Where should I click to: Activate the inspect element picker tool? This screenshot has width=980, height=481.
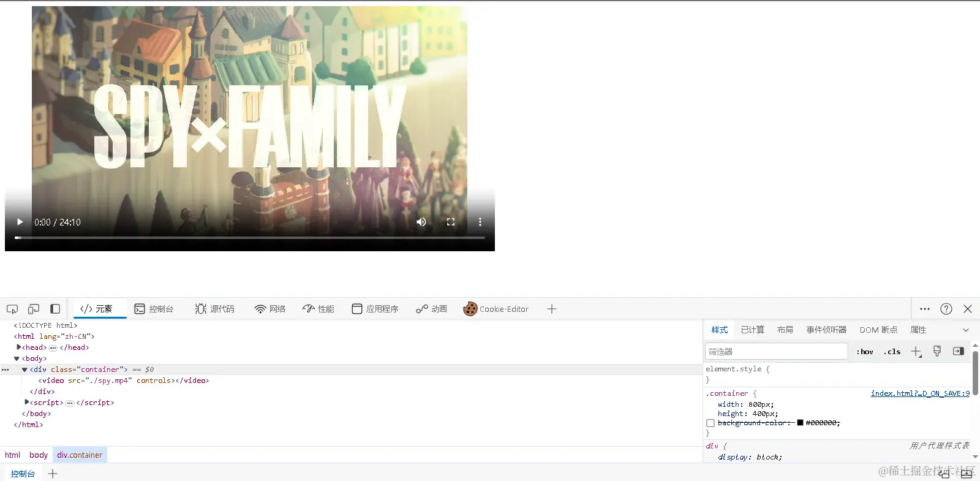click(x=12, y=309)
